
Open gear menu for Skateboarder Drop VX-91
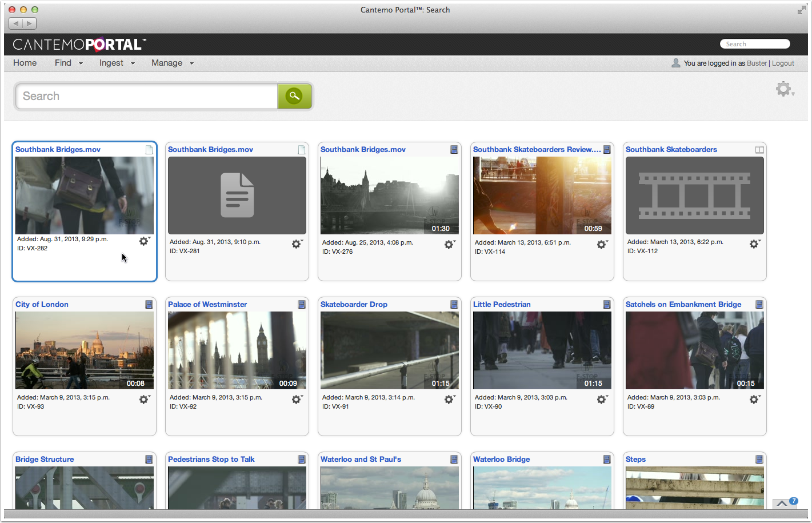(x=449, y=399)
